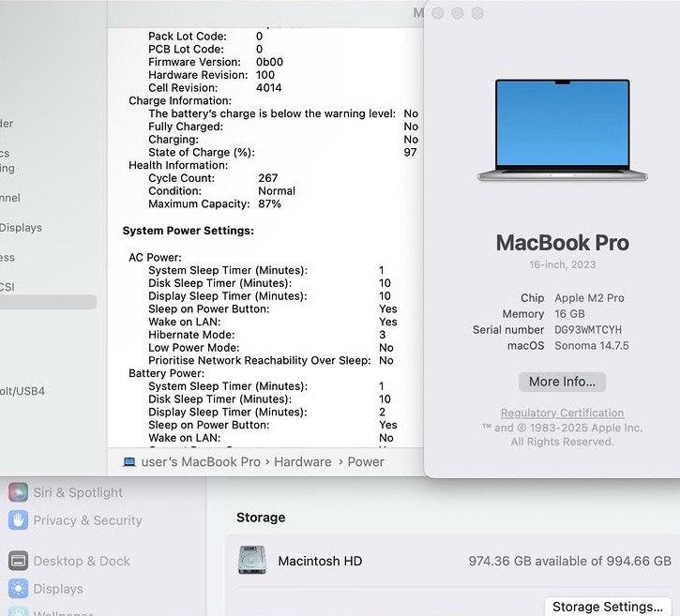Open the Regulatory Certification link
Screen dimensions: 680x616
coord(562,413)
